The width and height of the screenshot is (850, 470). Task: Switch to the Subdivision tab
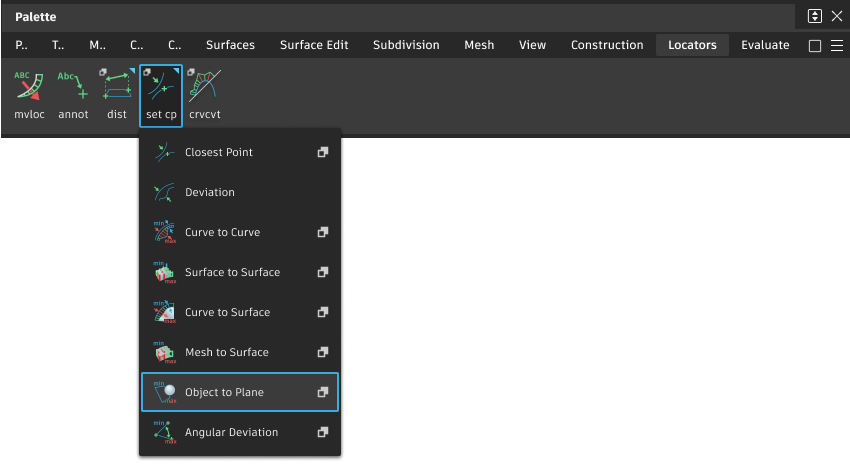[406, 45]
